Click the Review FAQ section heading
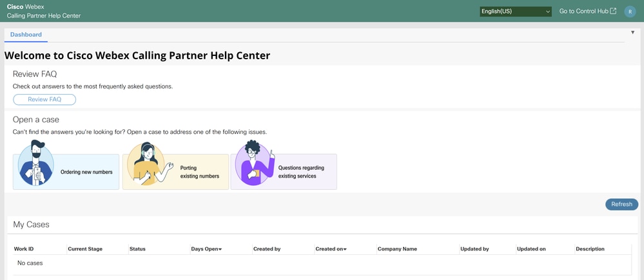644x280 pixels. [35, 74]
